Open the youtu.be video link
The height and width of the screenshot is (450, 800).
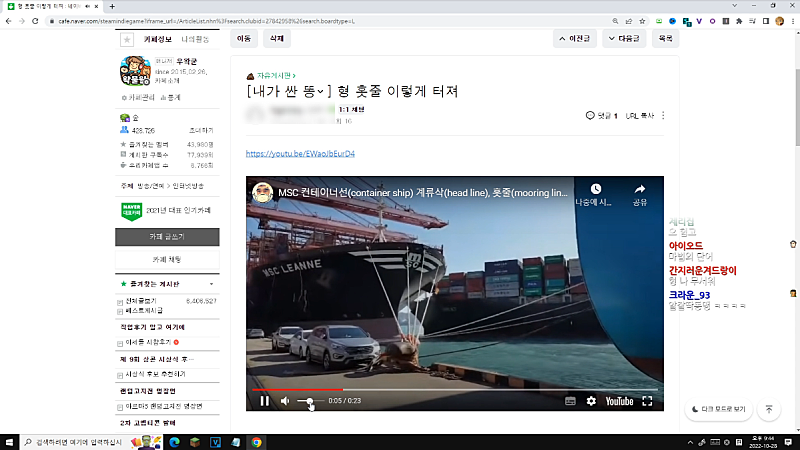[300, 154]
